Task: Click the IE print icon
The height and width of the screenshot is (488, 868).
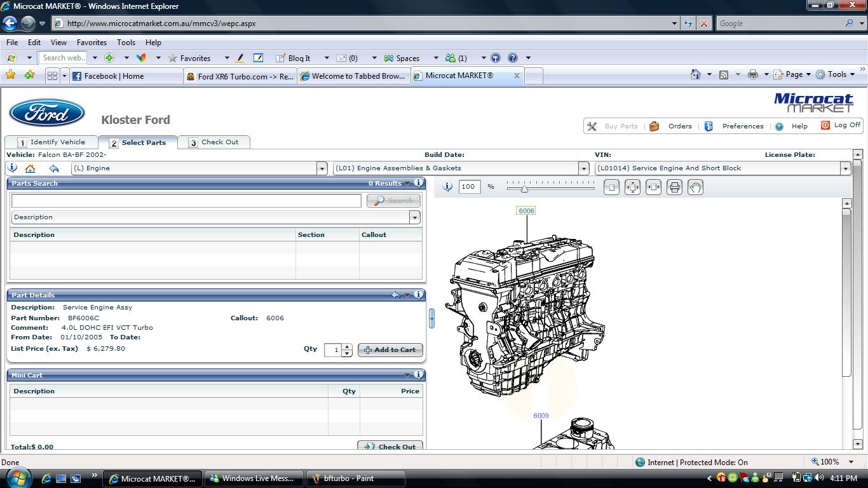Action: [753, 74]
